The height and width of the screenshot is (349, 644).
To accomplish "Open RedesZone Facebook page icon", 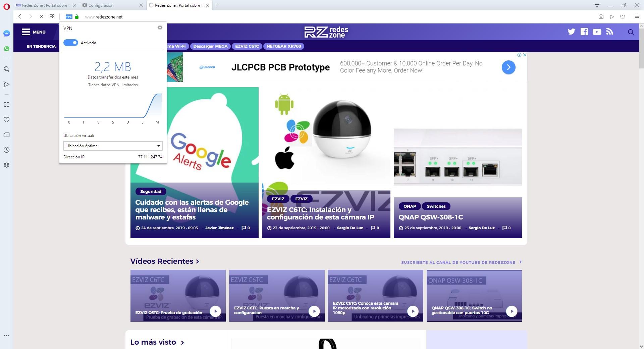I will pos(584,32).
